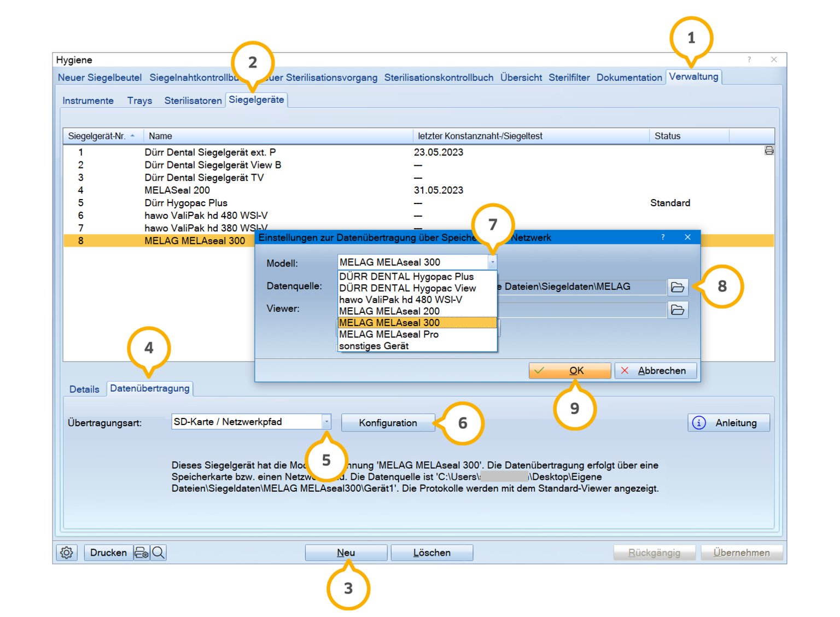Switch to the Sterilisatoren tab
The width and height of the screenshot is (840, 617).
coord(193,101)
